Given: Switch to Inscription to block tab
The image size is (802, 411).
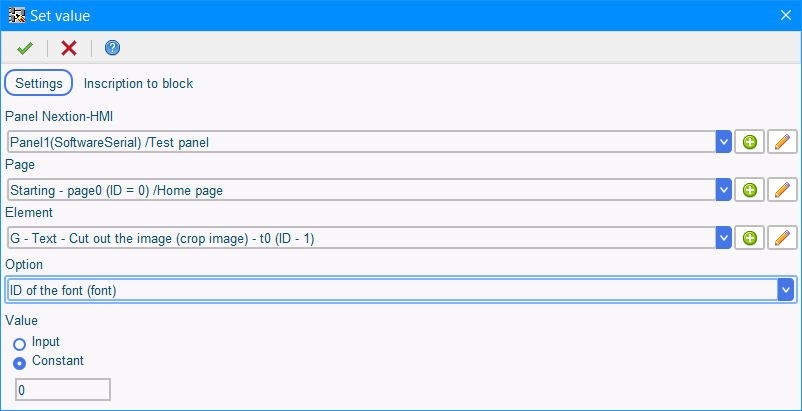Looking at the screenshot, I should (x=138, y=83).
